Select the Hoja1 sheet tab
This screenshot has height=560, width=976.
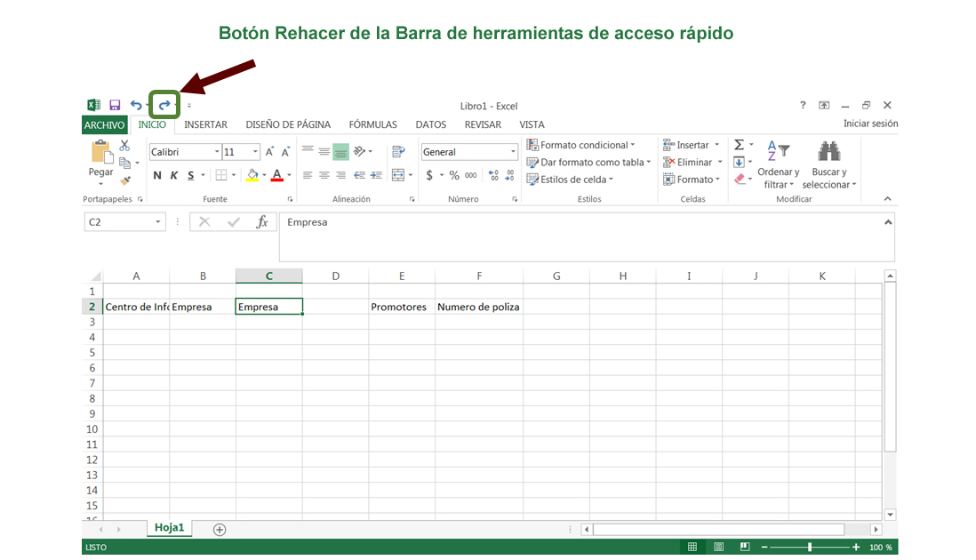coord(169,528)
